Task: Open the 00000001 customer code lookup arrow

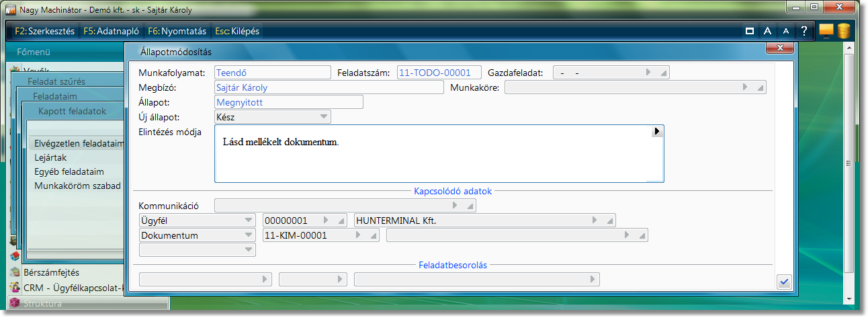Action: [326, 220]
